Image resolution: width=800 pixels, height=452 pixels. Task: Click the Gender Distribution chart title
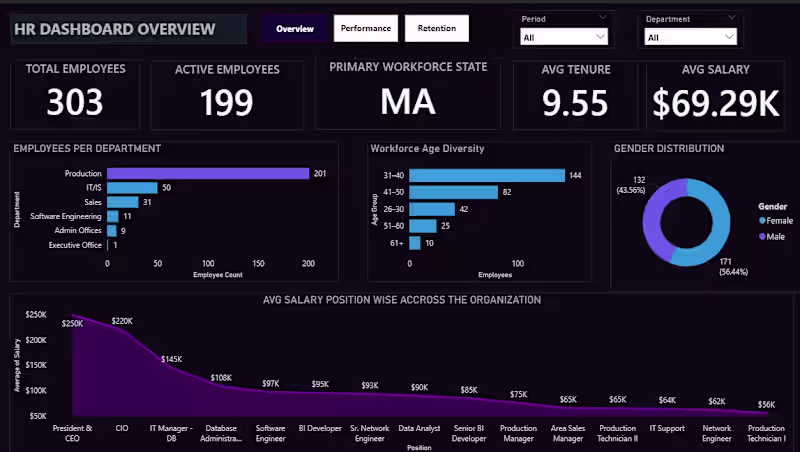[669, 148]
